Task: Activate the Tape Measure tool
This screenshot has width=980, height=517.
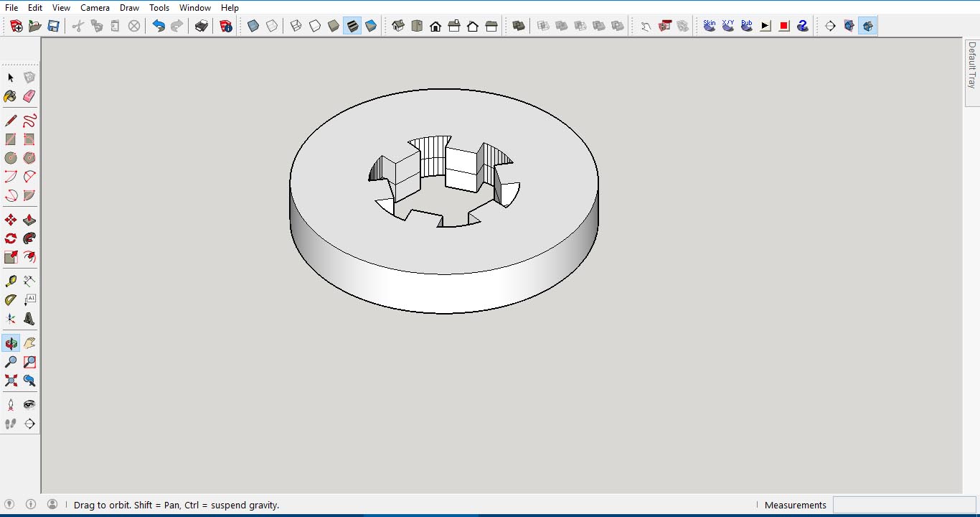Action: pos(10,280)
